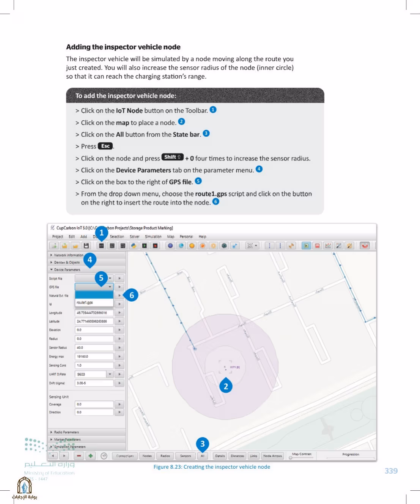Click the selection grid dropdown toolbar icon
The image size is (420, 504).
point(252,246)
